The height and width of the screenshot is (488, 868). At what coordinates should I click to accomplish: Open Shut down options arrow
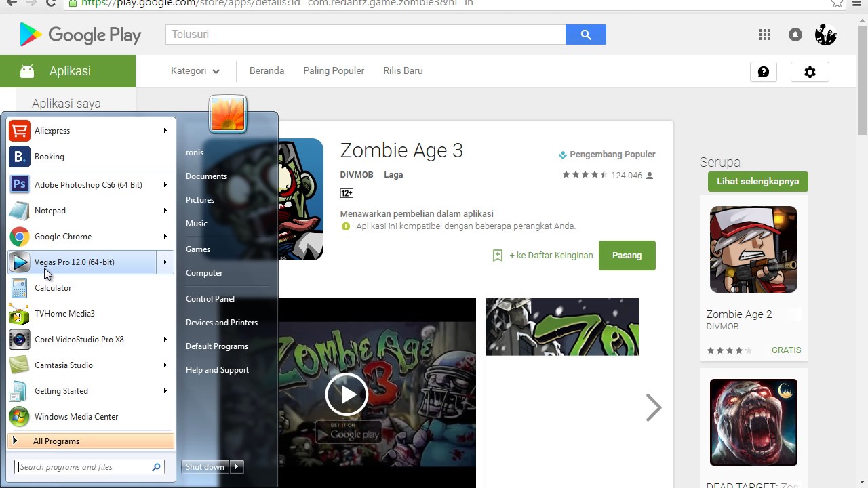(x=237, y=467)
